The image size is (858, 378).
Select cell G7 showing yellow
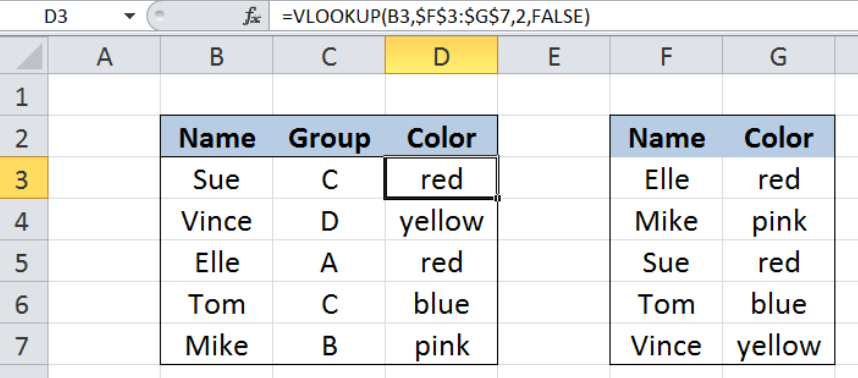click(778, 344)
